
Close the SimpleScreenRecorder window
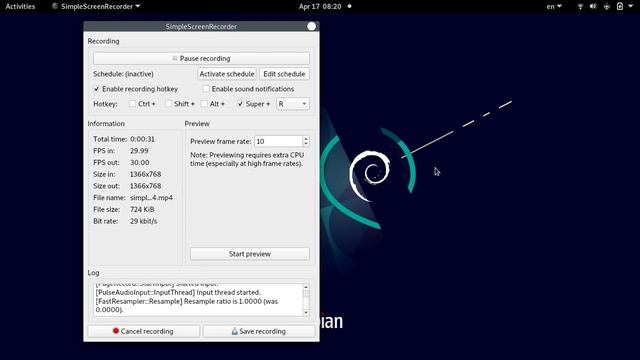(311, 27)
